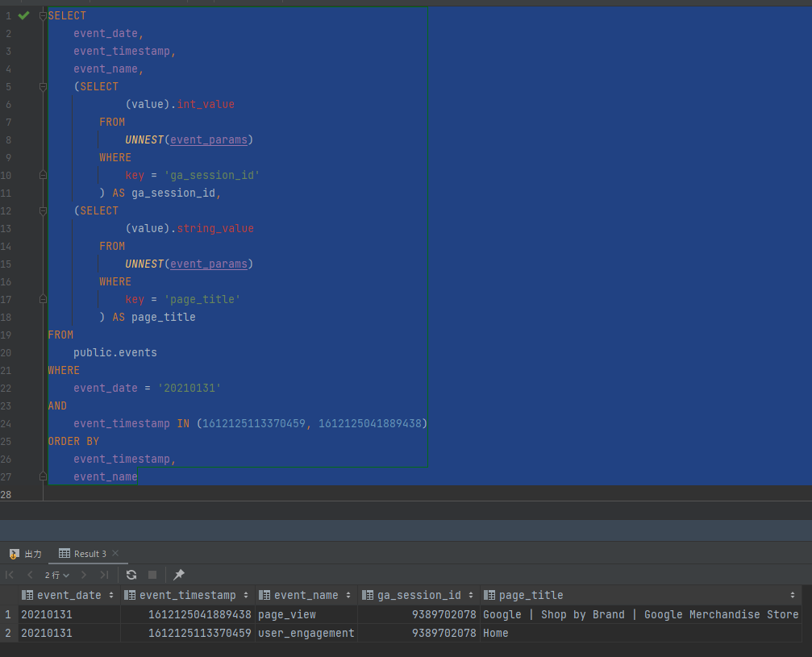This screenshot has width=812, height=657.
Task: Click the Google | Shop by Brand cell
Action: [640, 614]
